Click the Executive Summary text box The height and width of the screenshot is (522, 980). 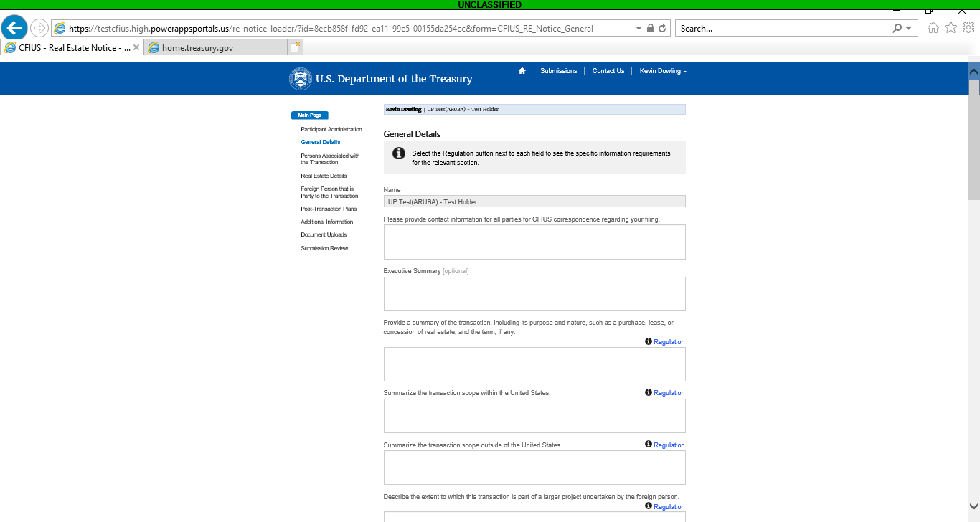coord(534,294)
